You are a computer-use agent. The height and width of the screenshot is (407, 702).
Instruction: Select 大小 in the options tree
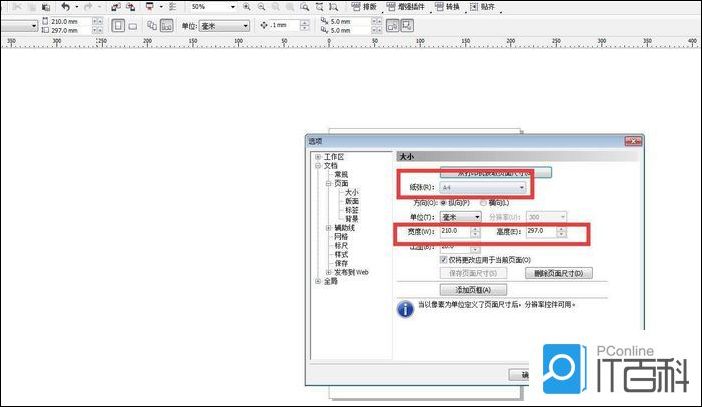pyautogui.click(x=351, y=192)
